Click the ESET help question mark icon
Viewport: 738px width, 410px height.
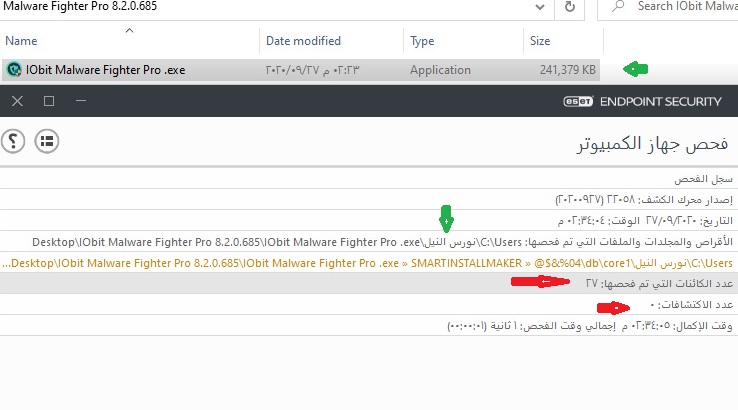[x=13, y=141]
